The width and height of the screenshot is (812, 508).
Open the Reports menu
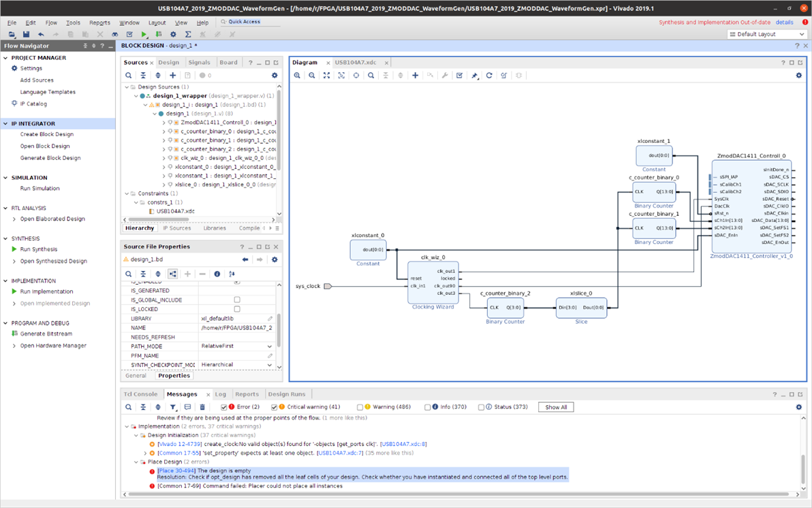tap(99, 22)
